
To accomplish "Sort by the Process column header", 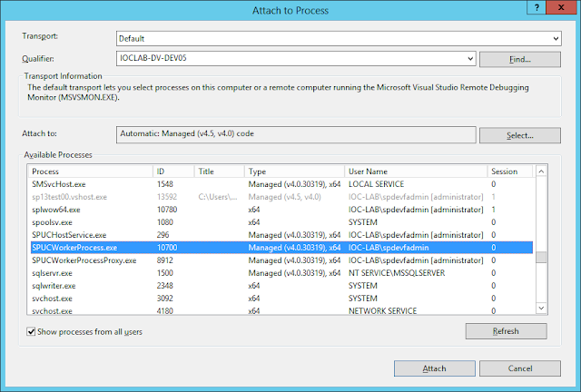I will point(91,171).
